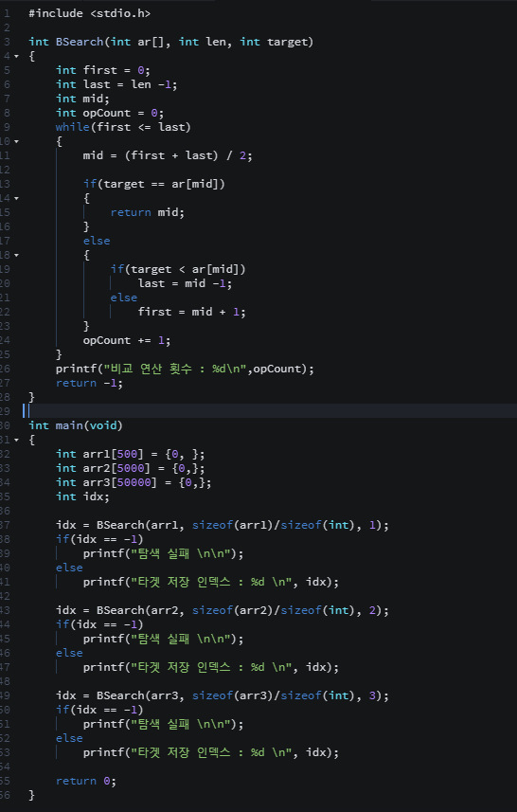The height and width of the screenshot is (812, 517).
Task: Collapse the BSearch function body fold arrow
Action: pos(16,56)
